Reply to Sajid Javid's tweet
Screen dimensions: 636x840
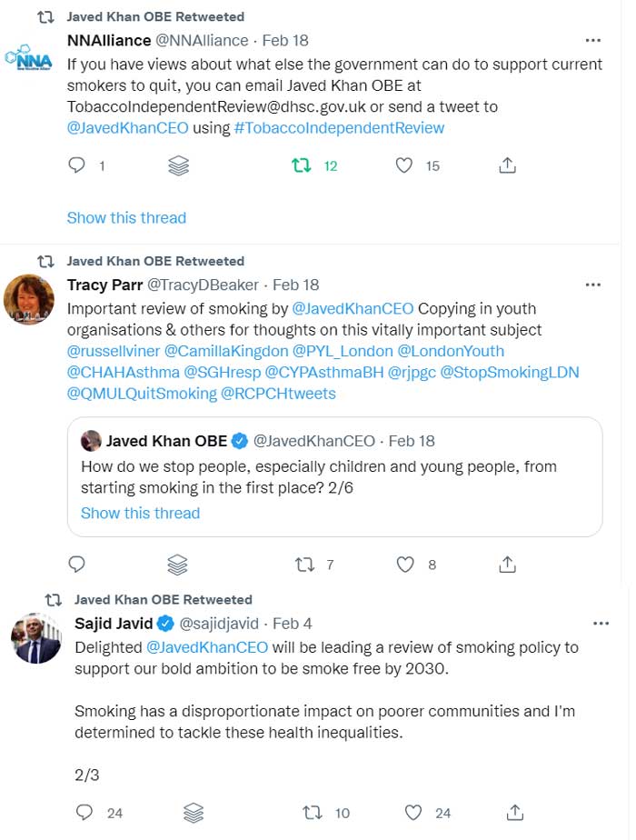point(84,812)
